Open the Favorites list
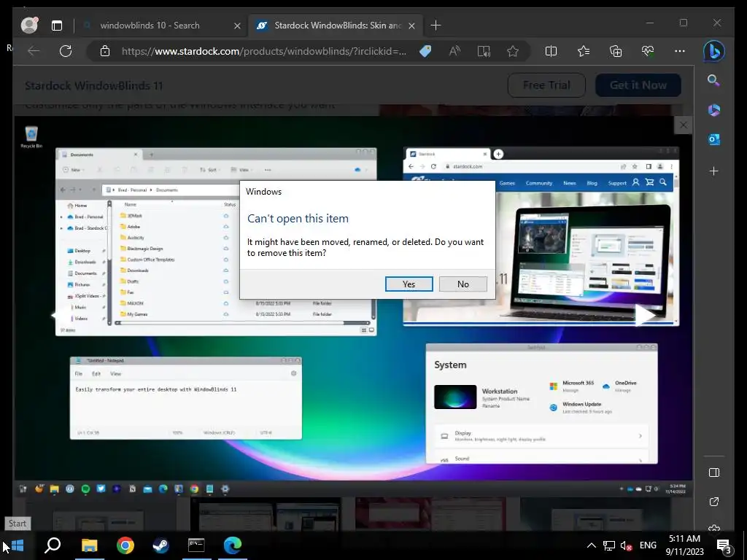 [x=583, y=51]
